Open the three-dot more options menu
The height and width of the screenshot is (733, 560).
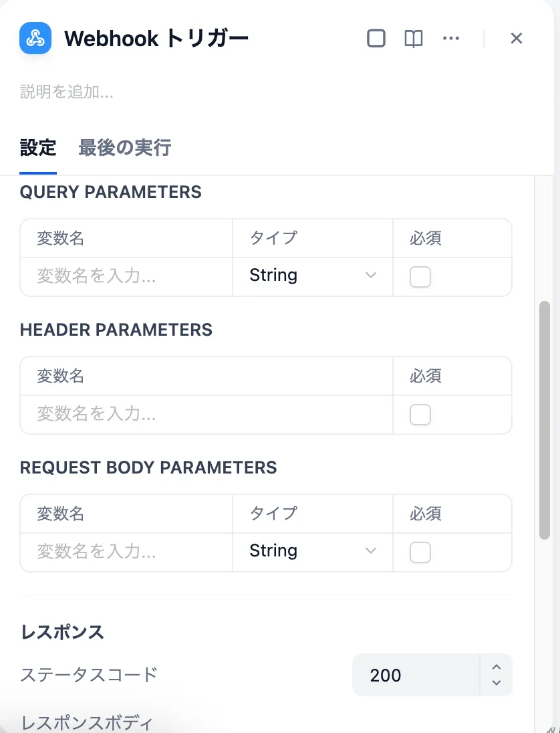pos(451,39)
